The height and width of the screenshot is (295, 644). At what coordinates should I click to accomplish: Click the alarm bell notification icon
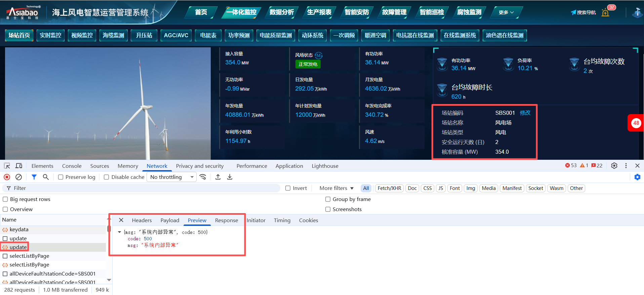pyautogui.click(x=605, y=13)
